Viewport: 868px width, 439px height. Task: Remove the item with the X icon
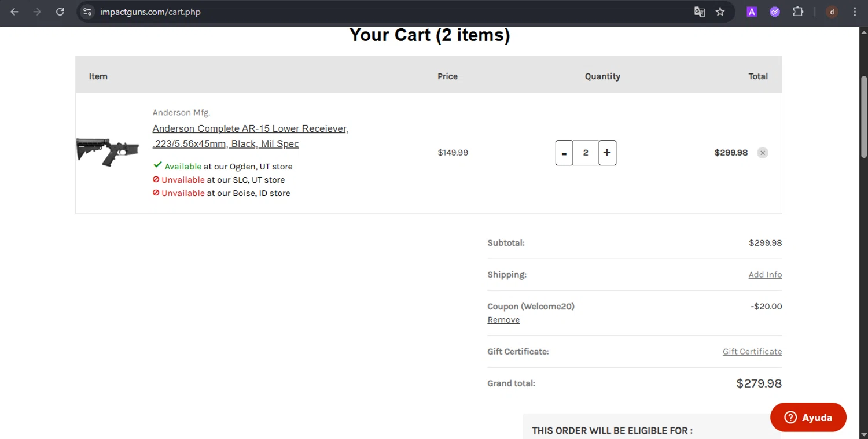[x=763, y=153]
